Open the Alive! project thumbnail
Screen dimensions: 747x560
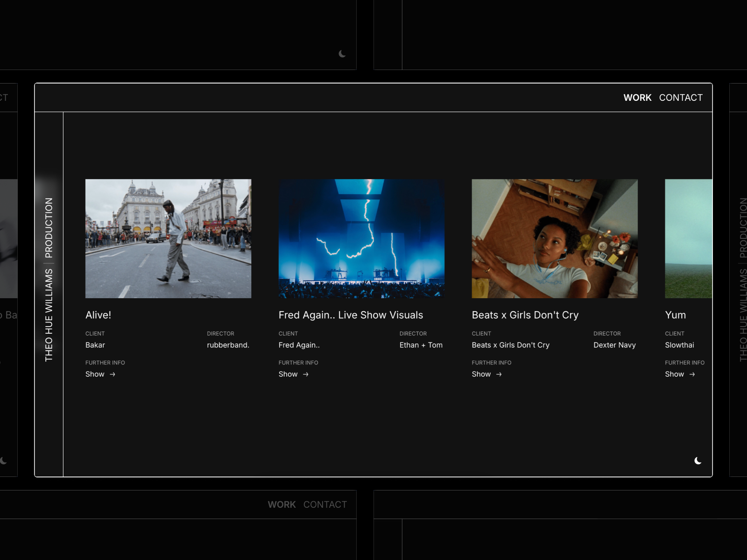[168, 238]
